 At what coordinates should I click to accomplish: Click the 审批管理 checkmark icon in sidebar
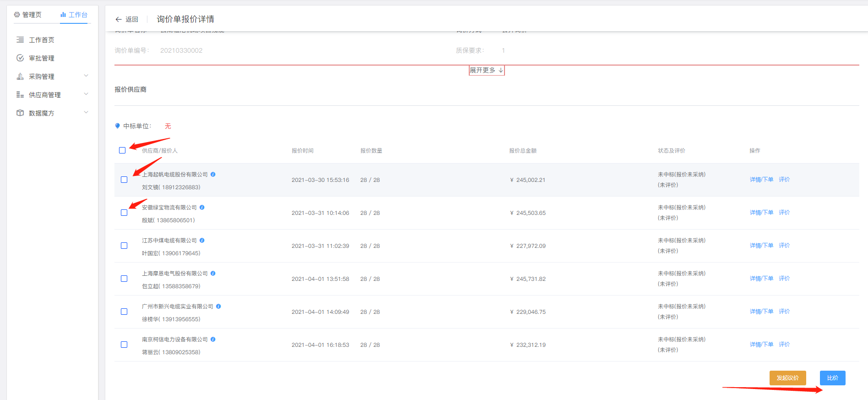[x=20, y=58]
